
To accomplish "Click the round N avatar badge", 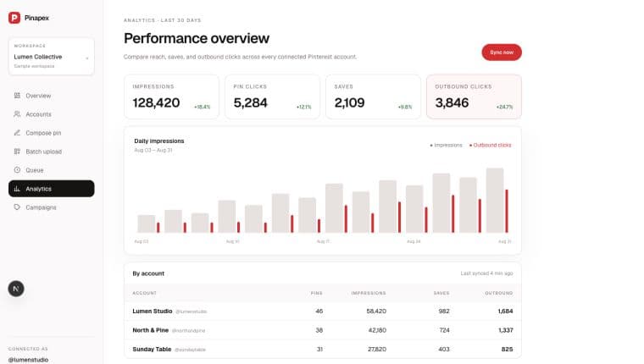I will 16,289.
